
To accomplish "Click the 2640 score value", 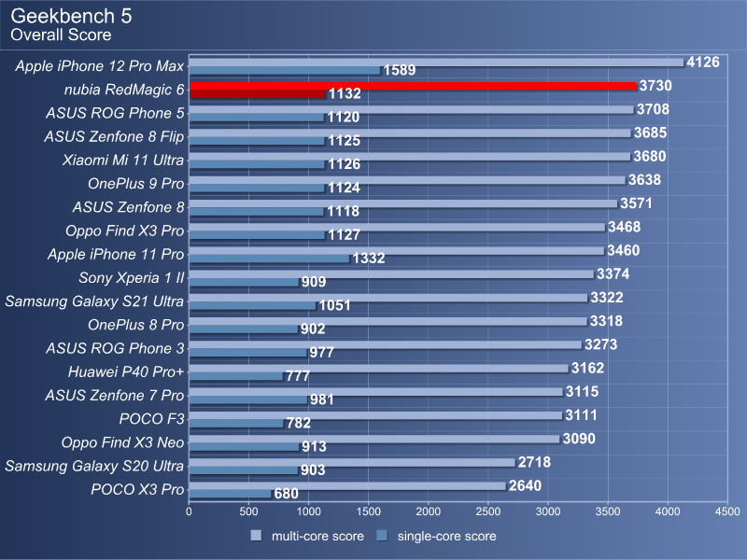I will [x=525, y=485].
